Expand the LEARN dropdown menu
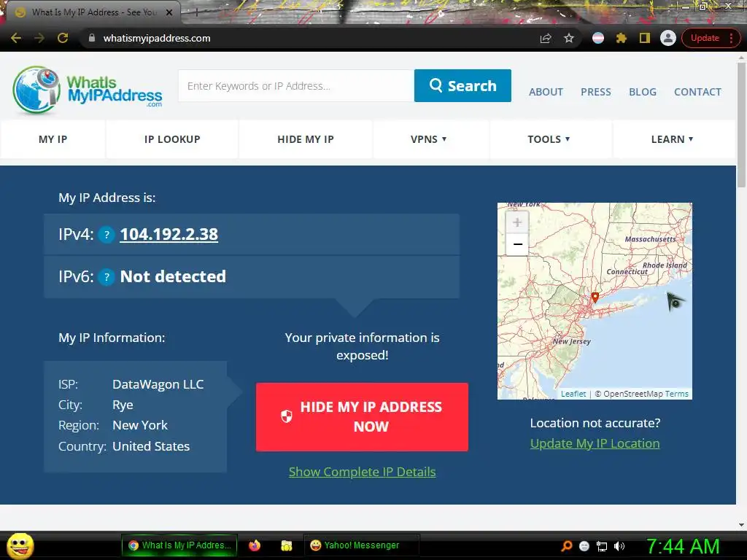Screen dimensions: 747x560 [672, 139]
